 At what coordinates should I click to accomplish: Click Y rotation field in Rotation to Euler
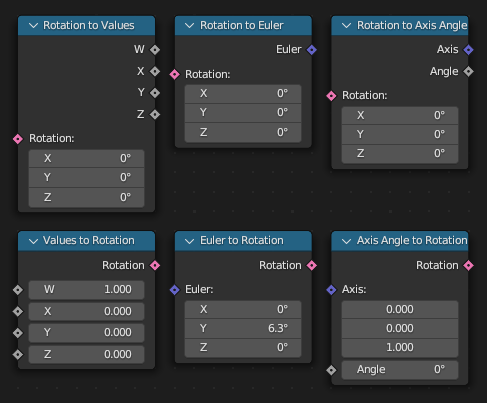tap(243, 113)
